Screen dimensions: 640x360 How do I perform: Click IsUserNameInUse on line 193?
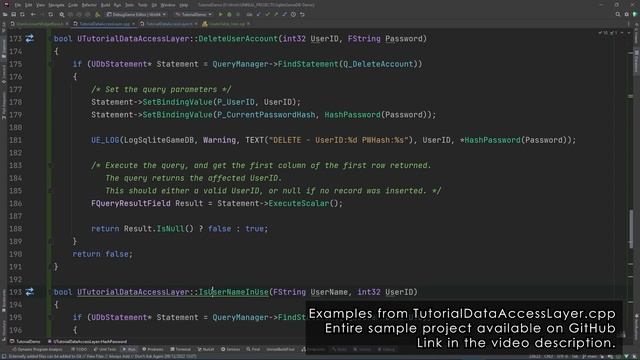click(x=233, y=292)
